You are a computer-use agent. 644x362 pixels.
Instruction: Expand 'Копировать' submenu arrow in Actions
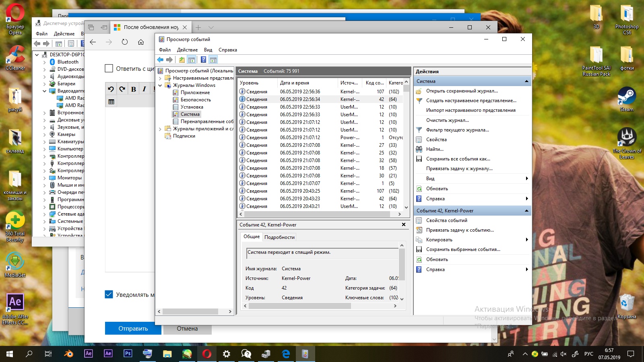tap(527, 240)
